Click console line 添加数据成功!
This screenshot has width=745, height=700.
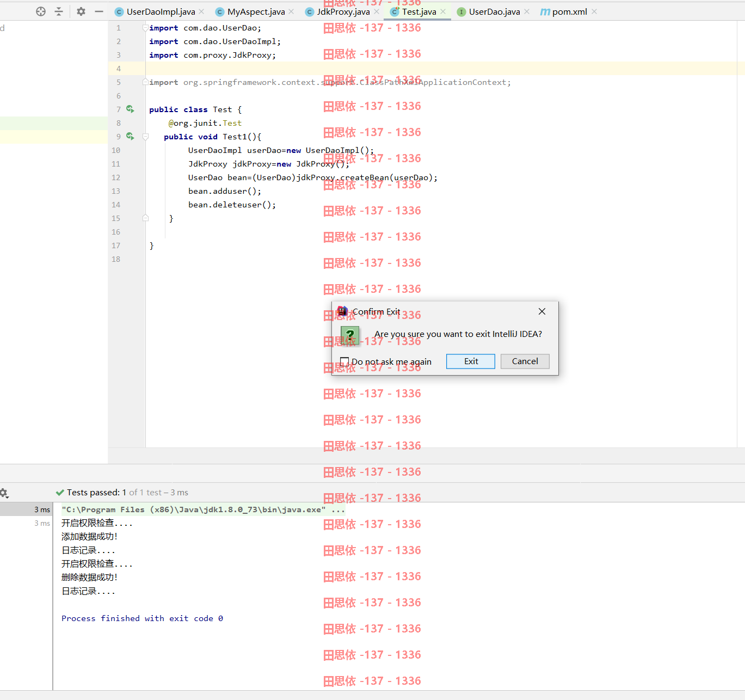coord(89,537)
